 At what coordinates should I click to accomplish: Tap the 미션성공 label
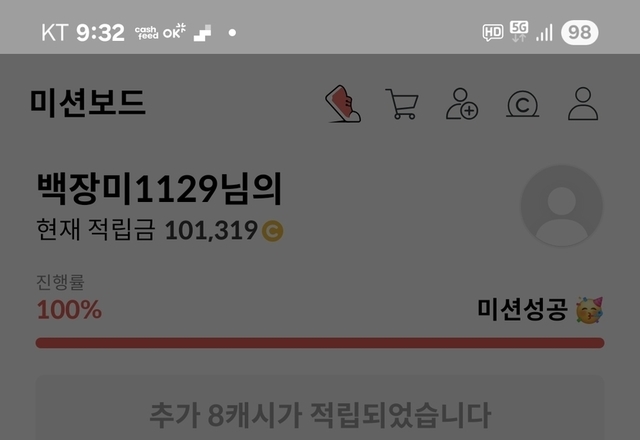click(x=522, y=309)
